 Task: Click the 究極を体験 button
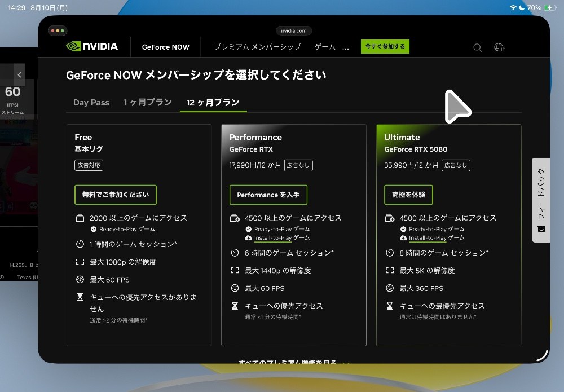tap(408, 195)
